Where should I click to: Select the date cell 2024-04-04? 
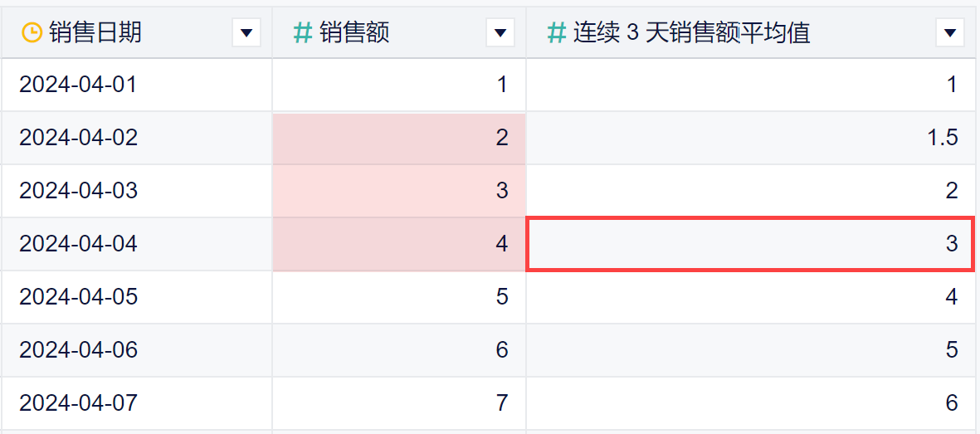click(78, 244)
